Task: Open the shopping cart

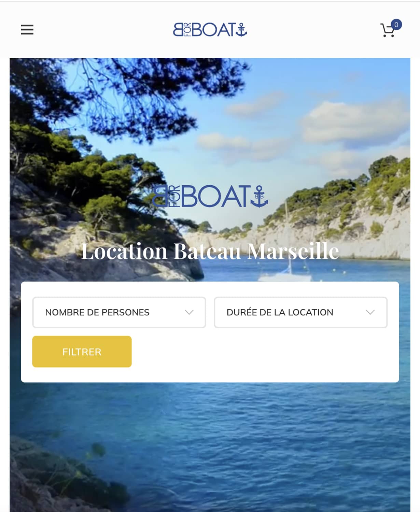Action: click(388, 30)
